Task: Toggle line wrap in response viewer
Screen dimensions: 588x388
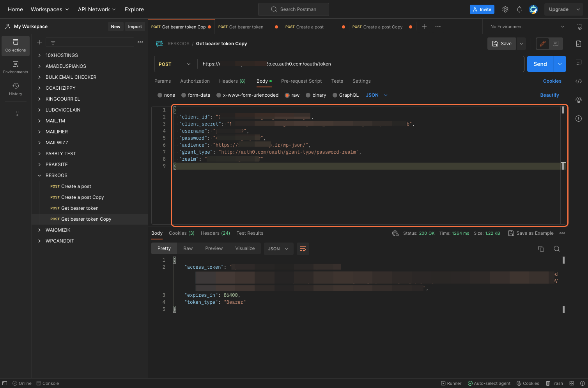Action: pyautogui.click(x=303, y=249)
